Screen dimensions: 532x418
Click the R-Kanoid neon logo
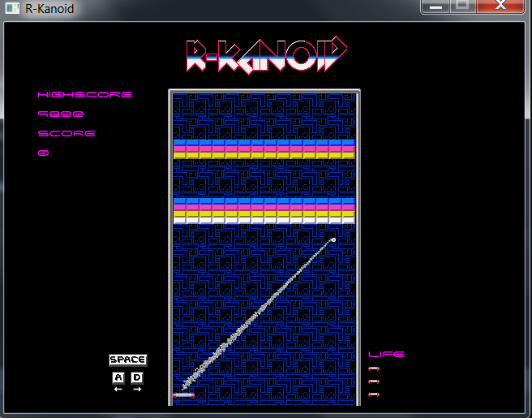[x=266, y=56]
